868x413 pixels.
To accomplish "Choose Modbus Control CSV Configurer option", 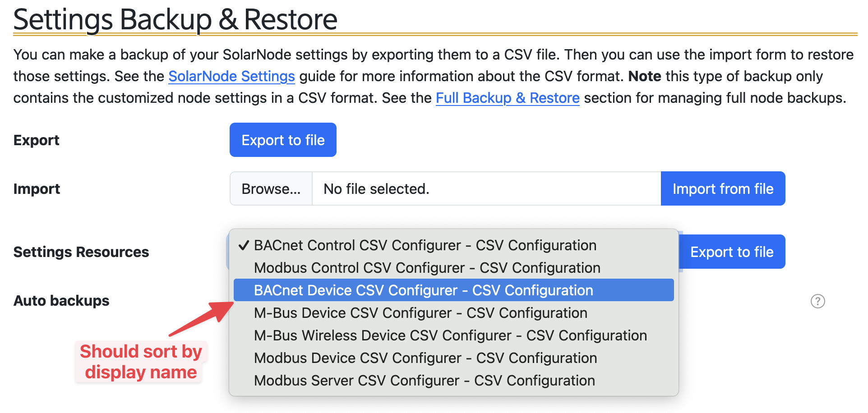I will [427, 268].
